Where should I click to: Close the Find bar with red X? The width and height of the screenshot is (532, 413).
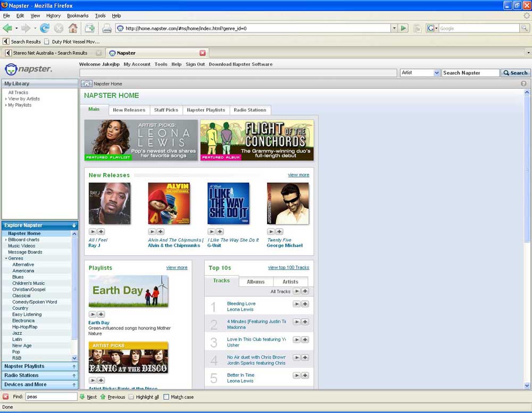(x=5, y=397)
